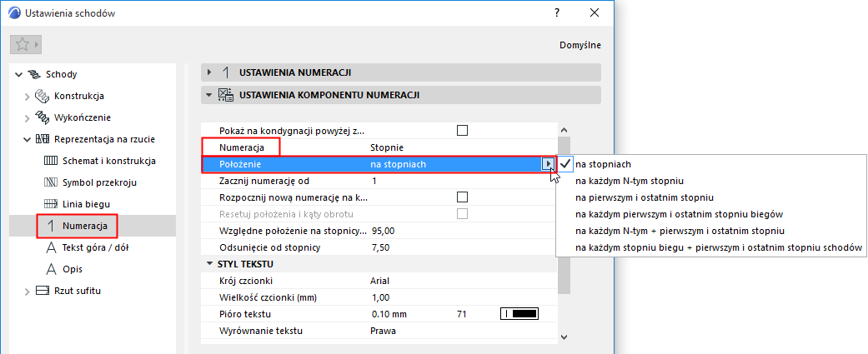Collapse Ustawienia komponentu numeracji panel

(x=209, y=95)
